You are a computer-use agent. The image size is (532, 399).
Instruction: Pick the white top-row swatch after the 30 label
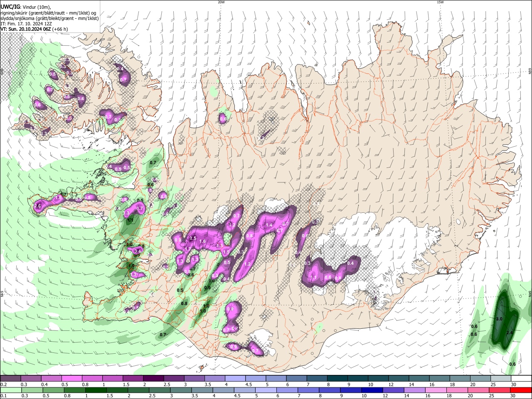click(x=521, y=379)
